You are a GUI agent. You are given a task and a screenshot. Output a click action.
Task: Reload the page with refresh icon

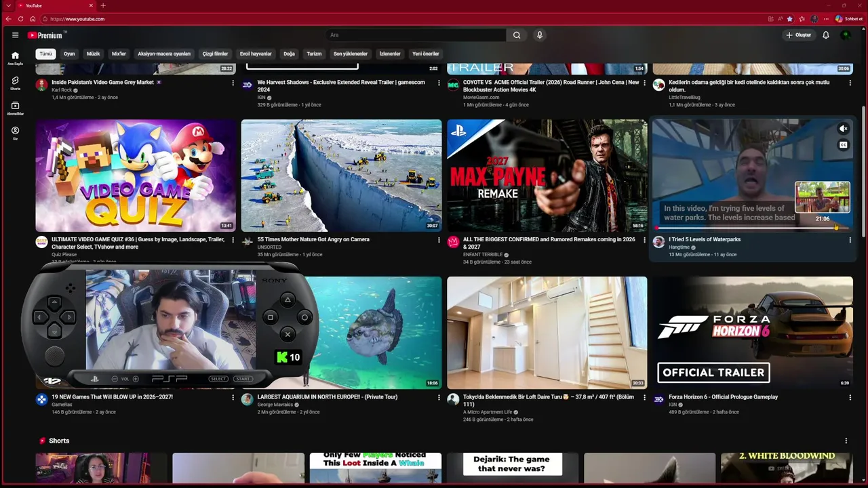click(20, 19)
